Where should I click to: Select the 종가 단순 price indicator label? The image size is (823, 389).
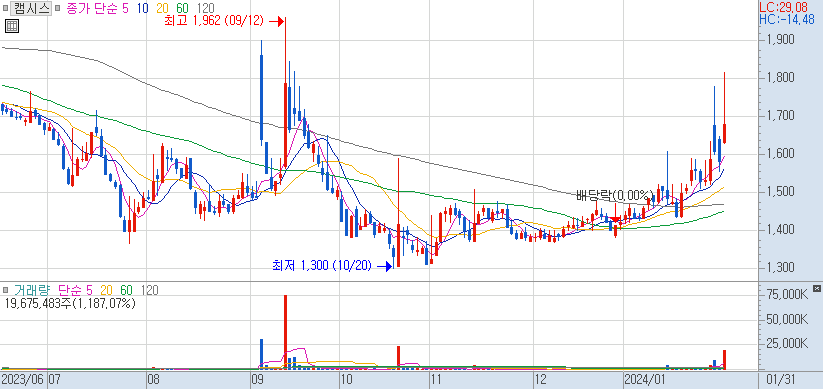92,8
